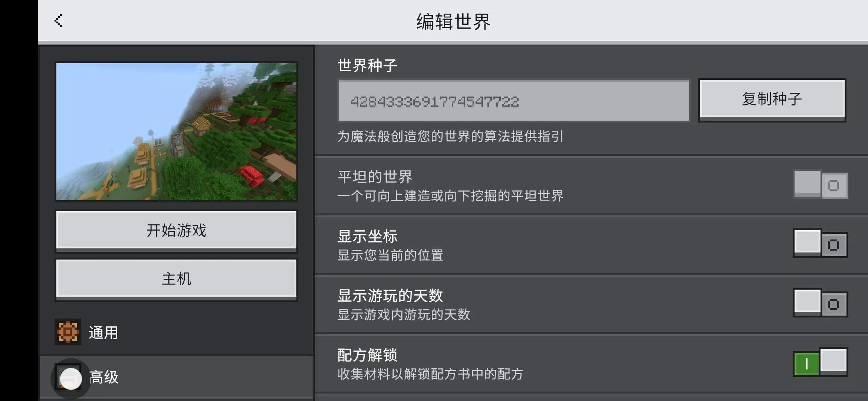The image size is (868, 401).
Task: Toggle the 平坦的世界 switch
Action: [820, 185]
